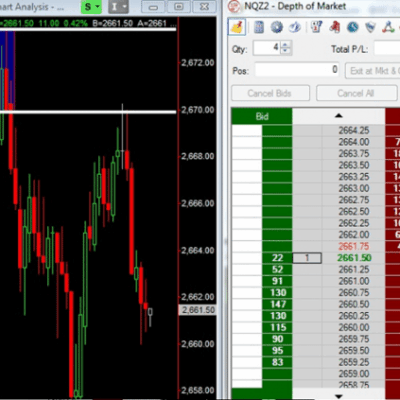
Task: Click the up arrow above the price ladder
Action: (x=339, y=116)
